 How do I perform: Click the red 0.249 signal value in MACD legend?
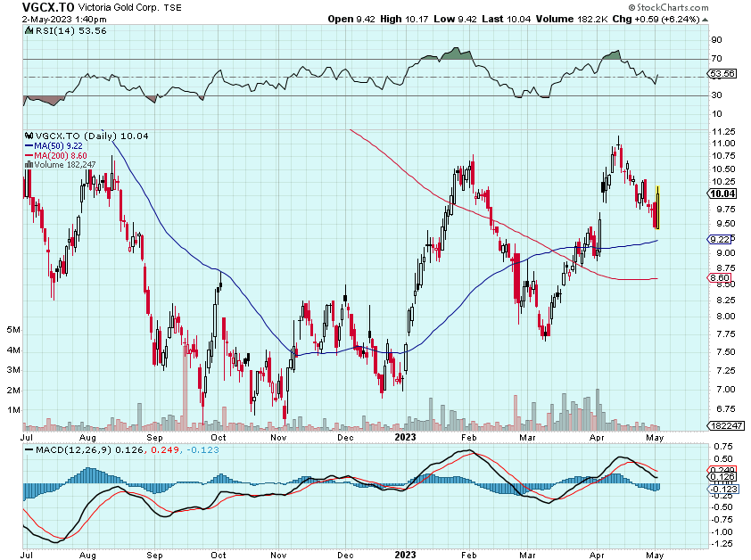pos(165,450)
